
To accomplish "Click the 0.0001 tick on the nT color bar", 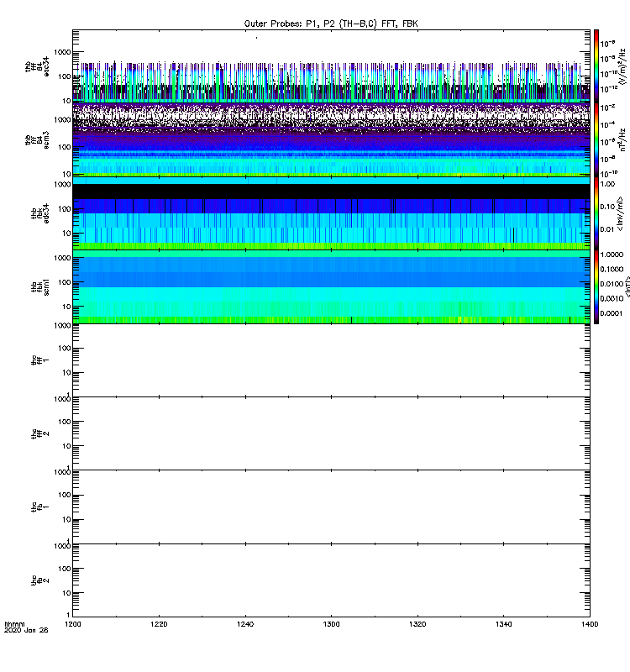I will tap(612, 313).
